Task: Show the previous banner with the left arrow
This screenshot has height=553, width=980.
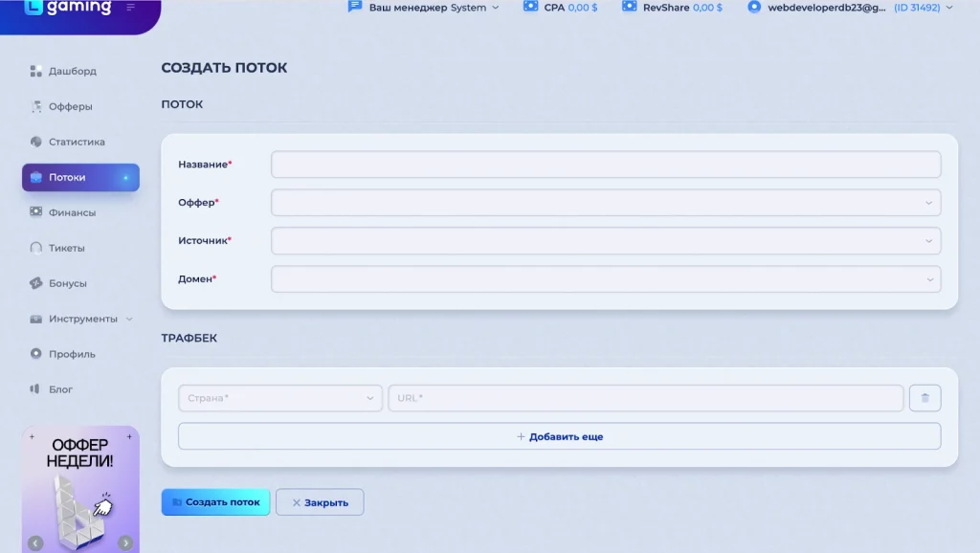Action: [x=35, y=543]
